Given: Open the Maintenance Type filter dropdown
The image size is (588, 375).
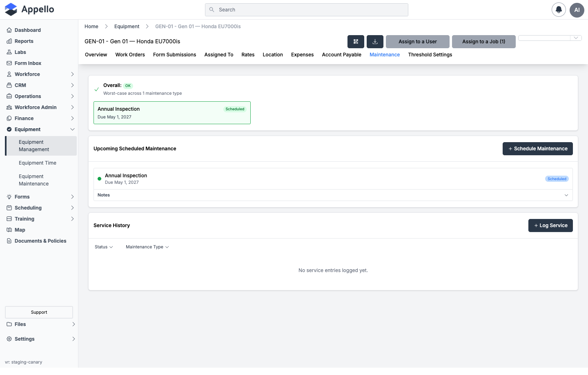Looking at the screenshot, I should click(147, 247).
